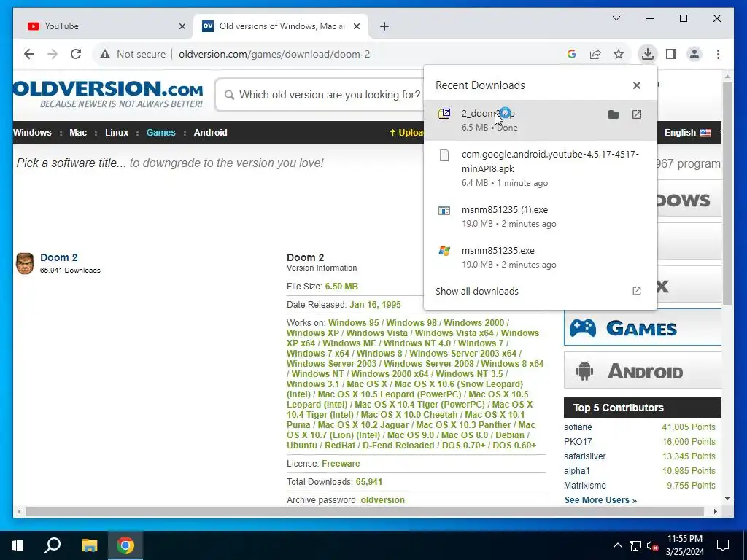Viewport: 747px width, 560px height.
Task: Close the Recent Downloads popup
Action: pyautogui.click(x=636, y=85)
